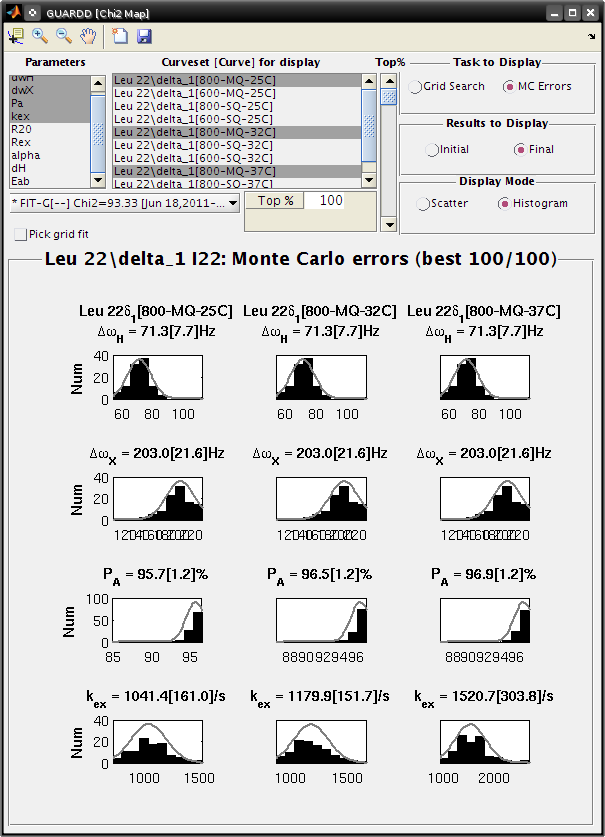Select Eab in Parameters list
Screen dimensions: 605x837
tap(50, 181)
